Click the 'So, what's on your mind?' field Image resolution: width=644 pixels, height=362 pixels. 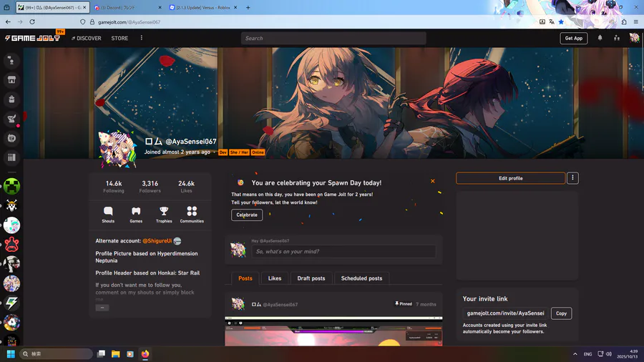(343, 251)
